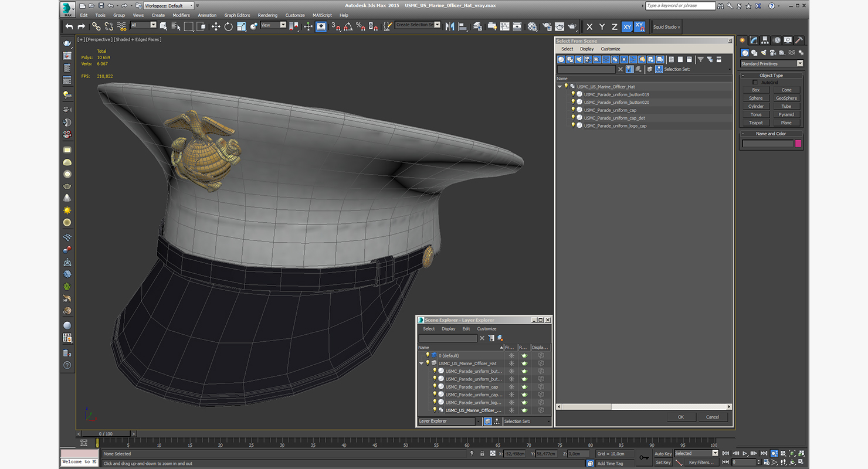Viewport: 868px width, 469px height.
Task: Switch to the Modify command panel tab
Action: point(754,40)
